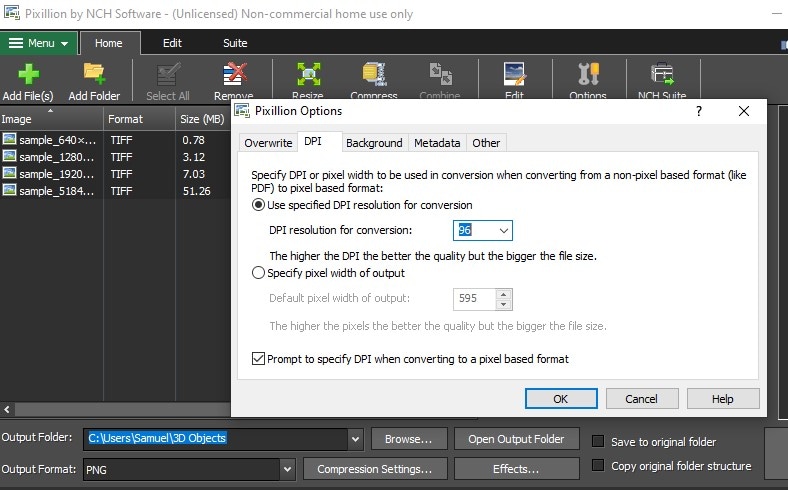Close the Pixillion Options dialog
Screen dimensions: 788x490
(744, 111)
